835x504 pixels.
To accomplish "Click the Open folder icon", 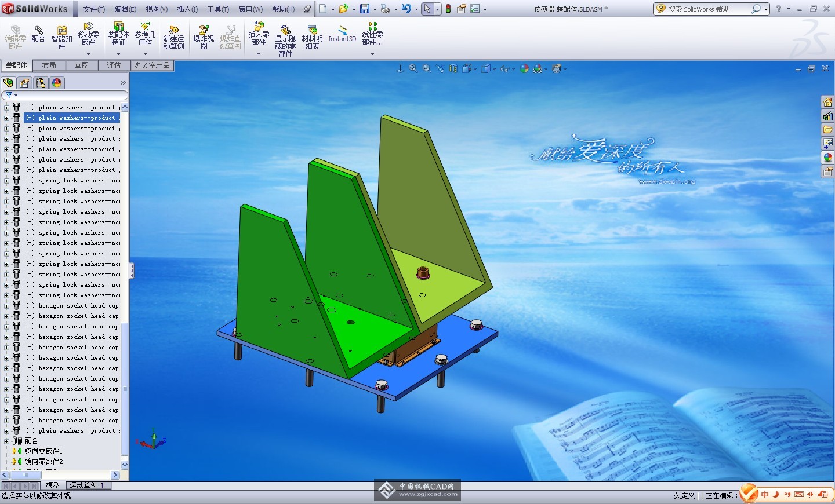I will point(343,9).
